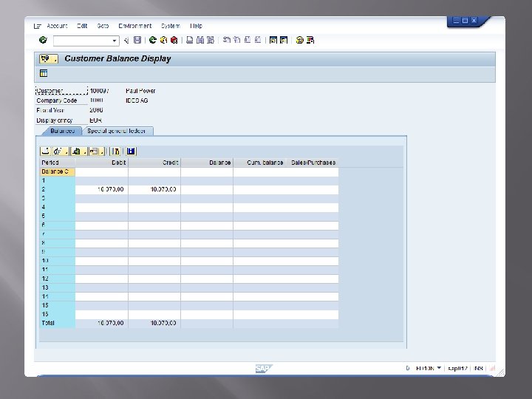Open the Help question mark icon
This screenshot has width=532, height=399.
(299, 40)
